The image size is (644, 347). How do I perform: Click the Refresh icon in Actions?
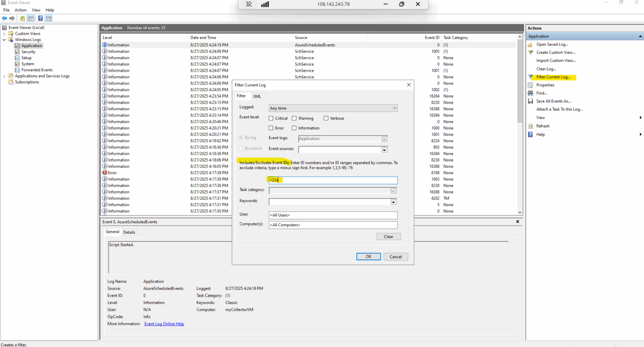pos(530,126)
